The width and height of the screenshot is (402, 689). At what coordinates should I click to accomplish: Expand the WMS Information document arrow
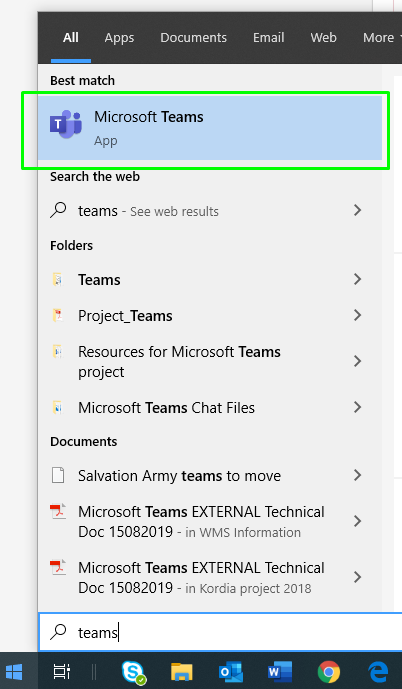click(357, 521)
